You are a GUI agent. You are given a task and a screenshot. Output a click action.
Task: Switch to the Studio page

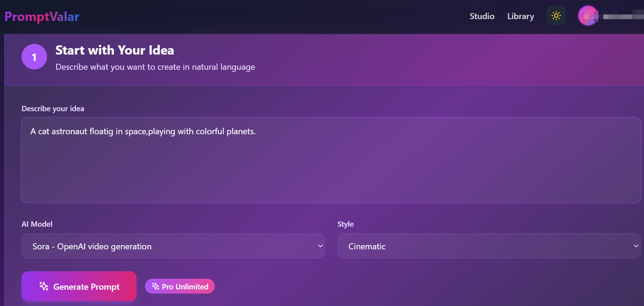tap(482, 16)
